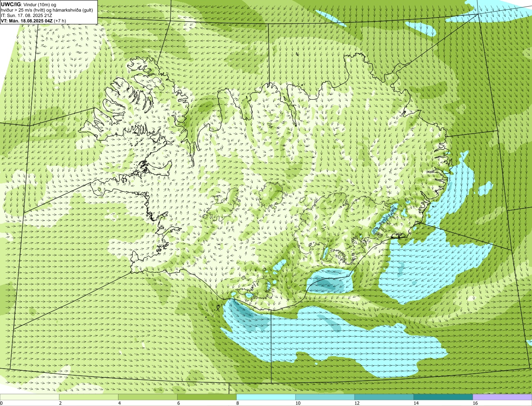This screenshot has height=406, width=532.
Task: Click the legend scale label '12'
Action: coord(357,403)
